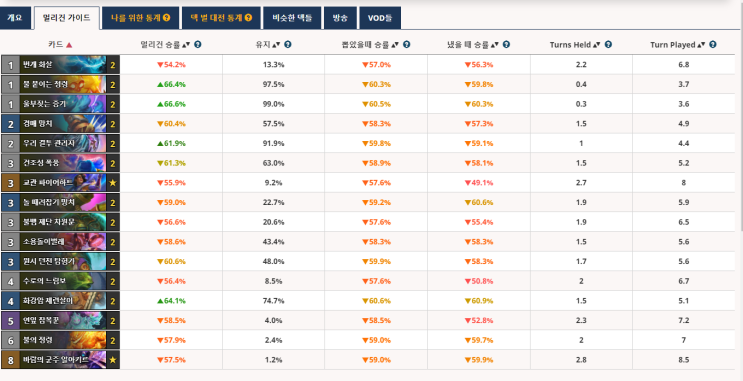
Task: Click the 57.0% drawn winrate cell
Action: pyautogui.click(x=376, y=64)
